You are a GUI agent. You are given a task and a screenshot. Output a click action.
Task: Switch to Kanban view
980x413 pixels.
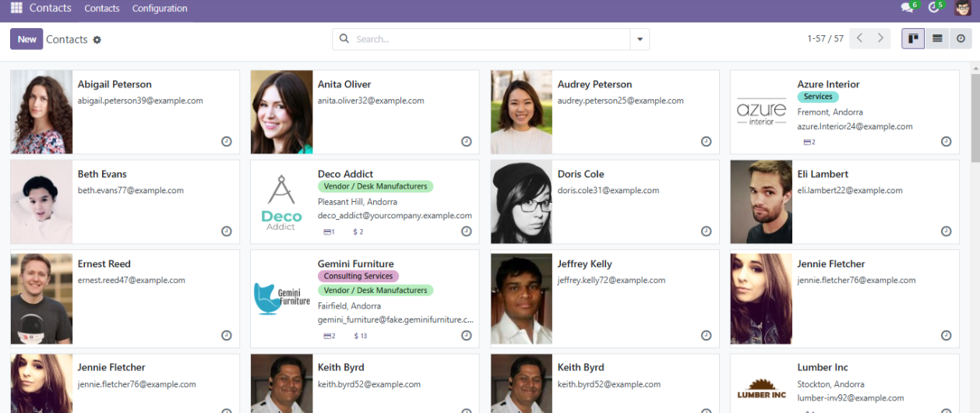(x=913, y=38)
